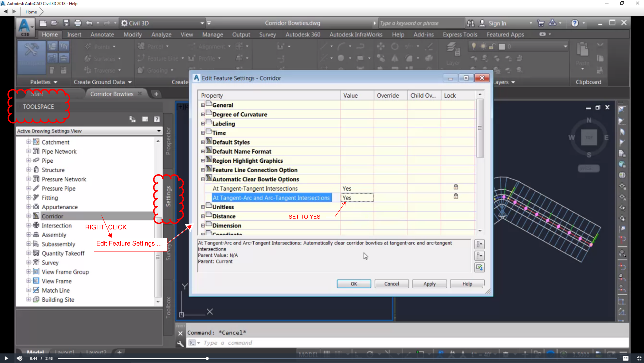This screenshot has width=644, height=363.
Task: Open Active Drawing Settings View dropdown
Action: click(x=159, y=131)
